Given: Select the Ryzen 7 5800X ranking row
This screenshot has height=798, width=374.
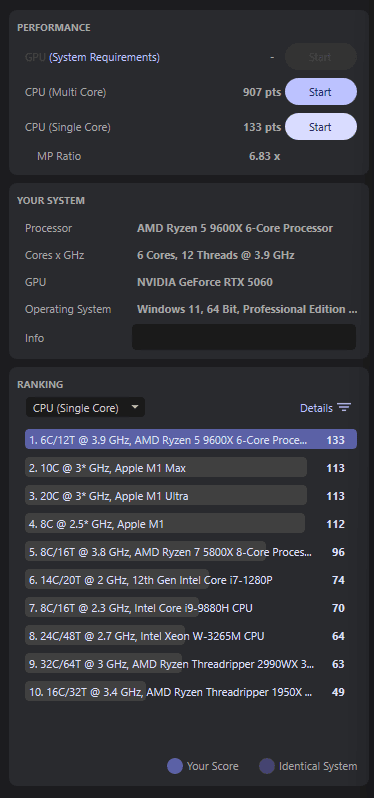Looking at the screenshot, I should click(191, 552).
